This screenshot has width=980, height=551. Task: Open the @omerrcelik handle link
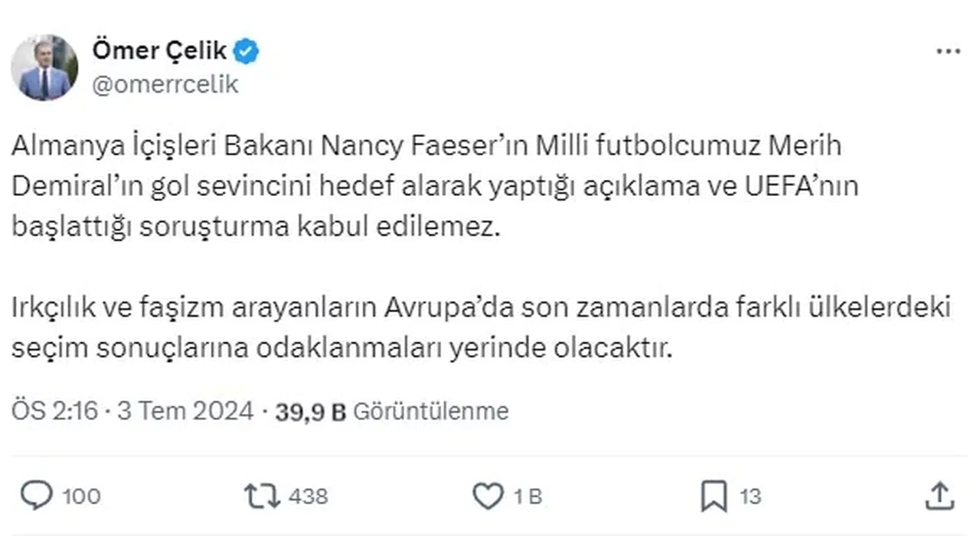(x=165, y=84)
